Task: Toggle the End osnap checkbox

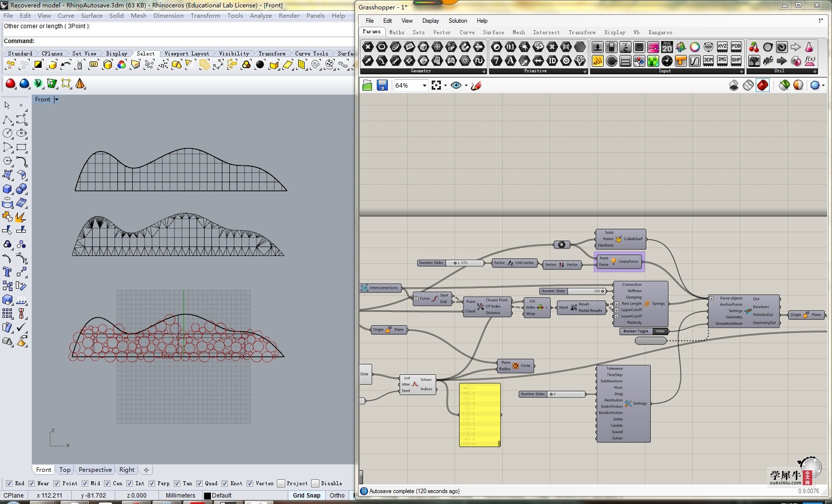Action: (9, 483)
